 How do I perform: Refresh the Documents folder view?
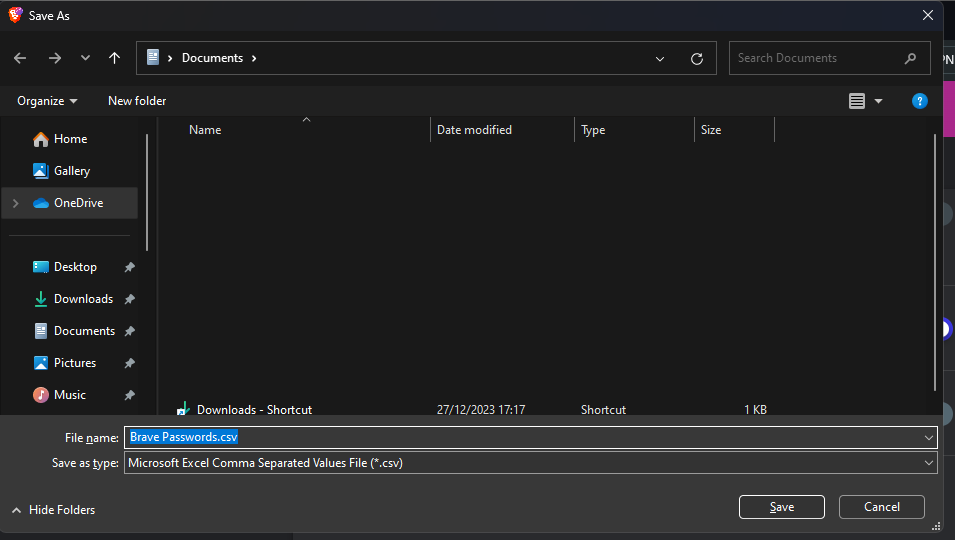(x=697, y=58)
